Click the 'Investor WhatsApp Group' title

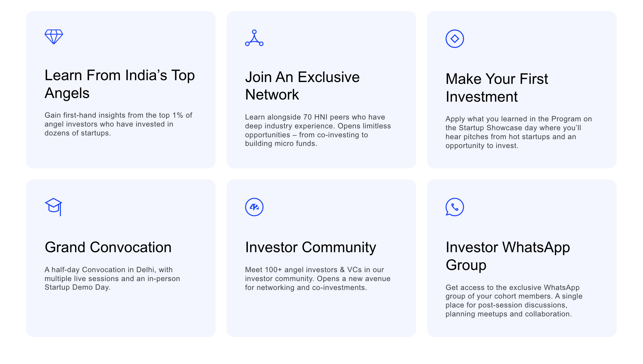point(508,256)
